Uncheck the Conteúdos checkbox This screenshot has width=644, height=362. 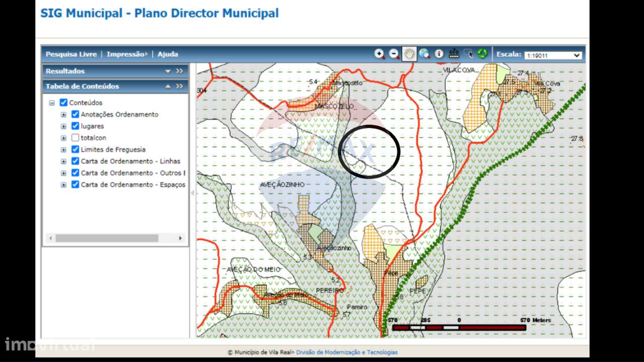63,103
